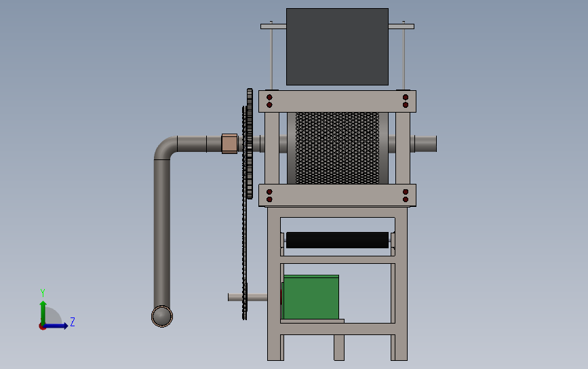Click the red origin point of triad

pyautogui.click(x=42, y=327)
